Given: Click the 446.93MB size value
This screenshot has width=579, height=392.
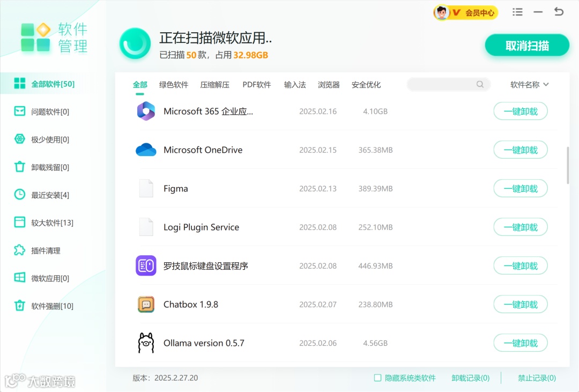Looking at the screenshot, I should pyautogui.click(x=375, y=265).
